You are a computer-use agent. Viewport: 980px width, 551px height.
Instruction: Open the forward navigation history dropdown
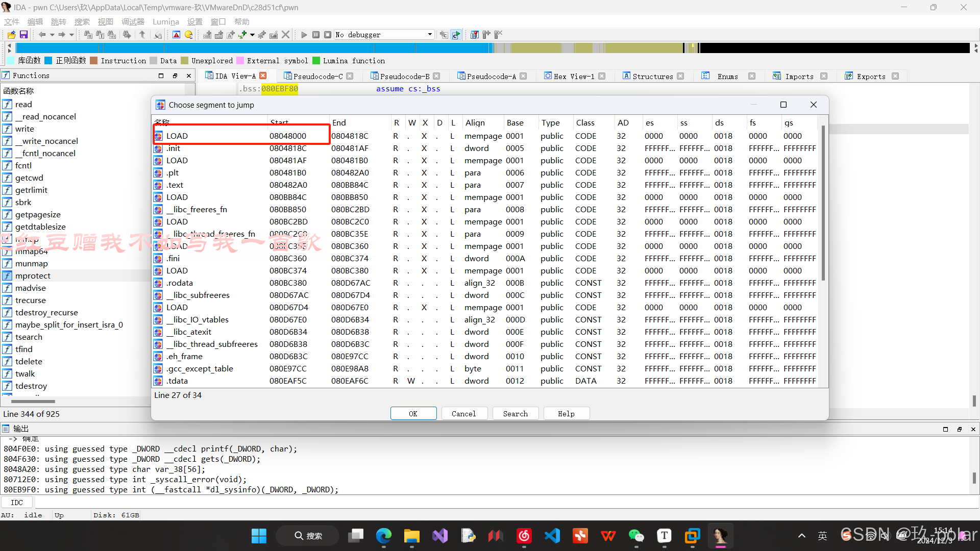click(70, 35)
